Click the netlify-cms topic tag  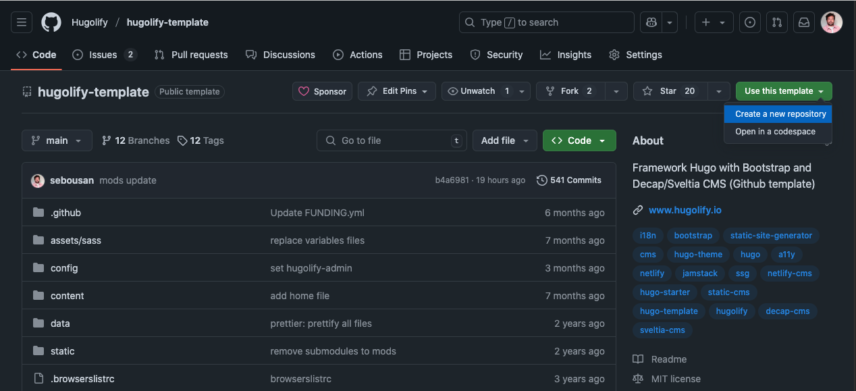pos(789,273)
